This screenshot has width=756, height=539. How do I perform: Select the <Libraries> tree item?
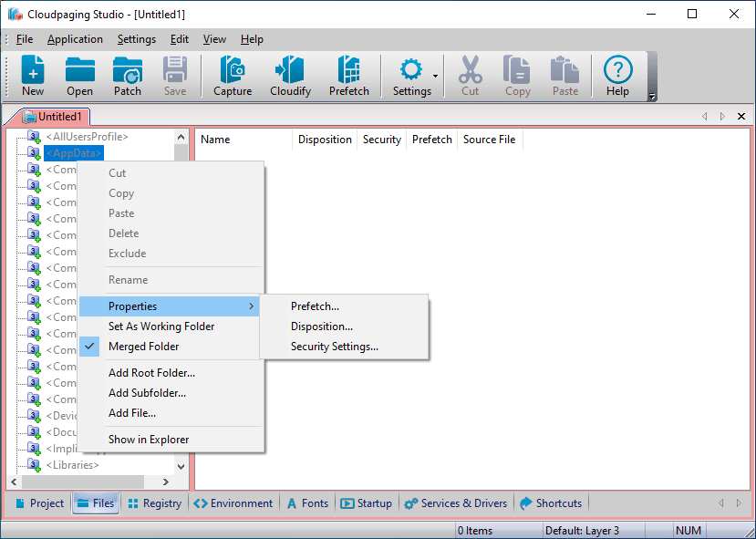[72, 465]
